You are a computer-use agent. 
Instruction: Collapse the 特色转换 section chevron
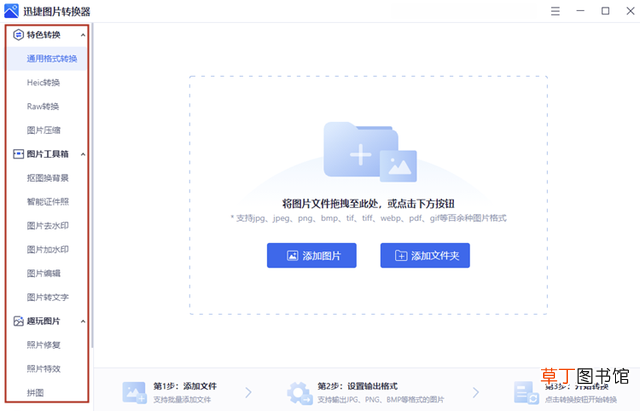pyautogui.click(x=83, y=35)
